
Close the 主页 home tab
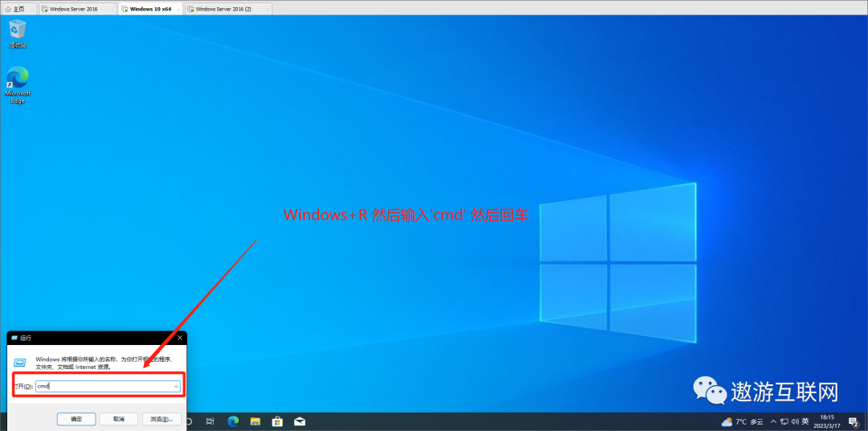(x=31, y=10)
